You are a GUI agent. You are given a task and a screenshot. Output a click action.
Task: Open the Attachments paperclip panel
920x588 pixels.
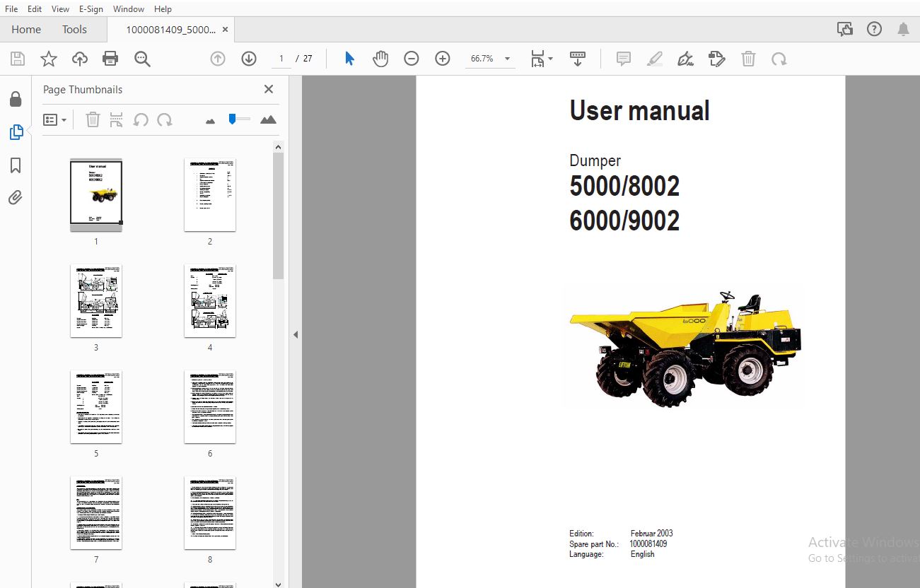pyautogui.click(x=16, y=198)
